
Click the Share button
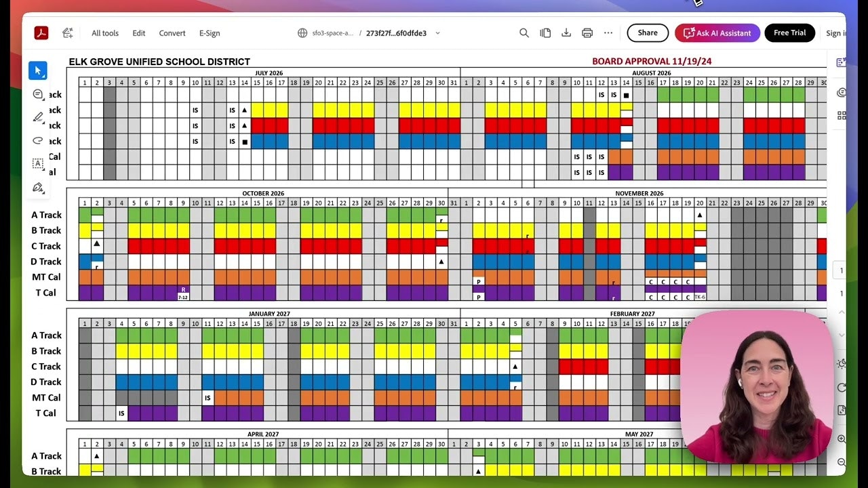[647, 33]
